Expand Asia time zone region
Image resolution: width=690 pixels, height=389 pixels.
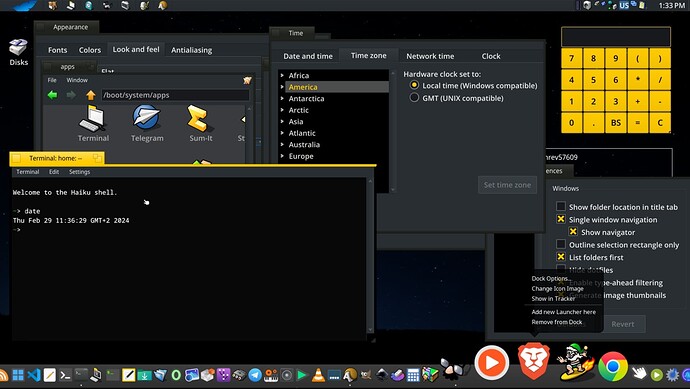coord(282,121)
